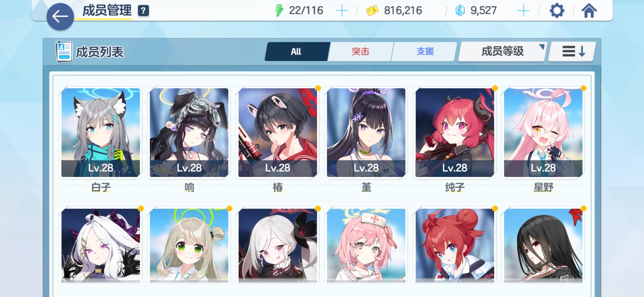Open the help question mark icon

pos(143,11)
